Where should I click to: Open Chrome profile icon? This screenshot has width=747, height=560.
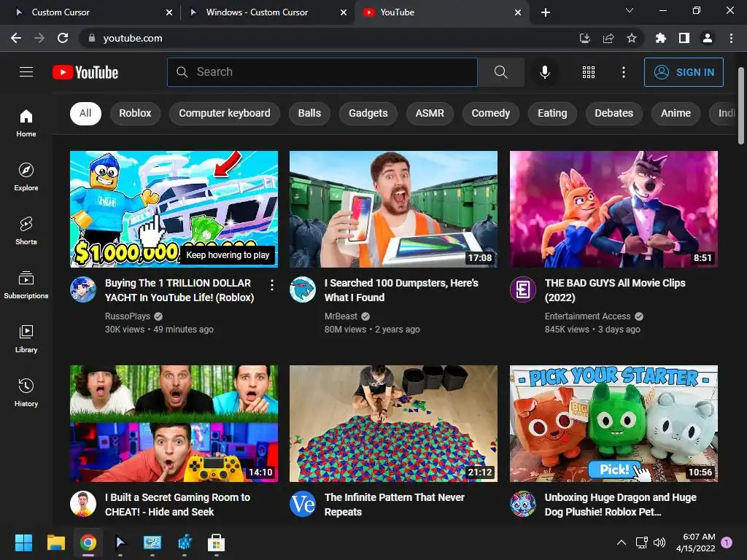click(x=708, y=38)
